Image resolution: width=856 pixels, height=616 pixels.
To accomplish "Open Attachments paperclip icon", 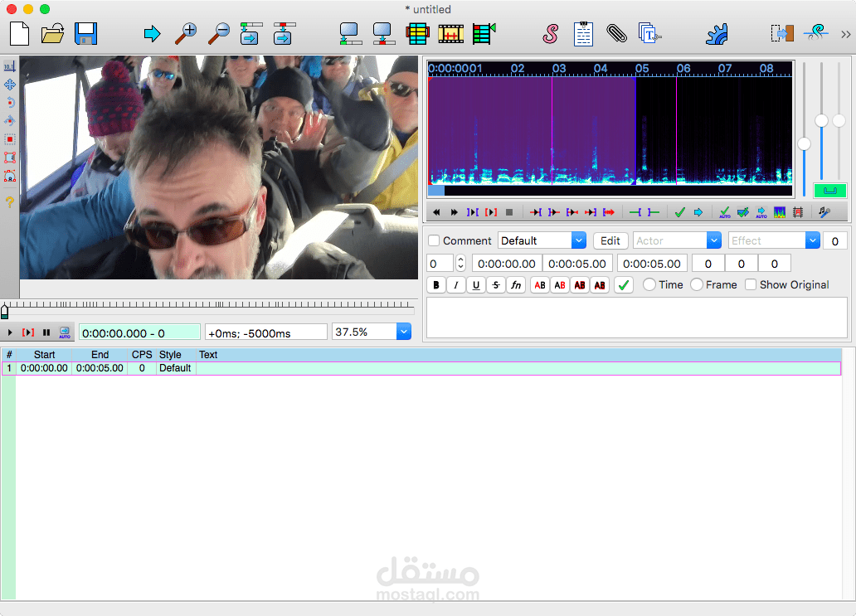I will click(x=616, y=34).
